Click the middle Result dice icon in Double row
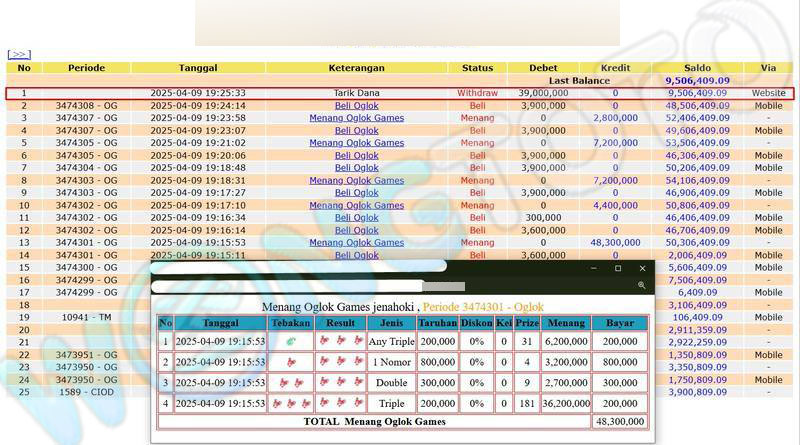The height and width of the screenshot is (445, 800). click(341, 382)
